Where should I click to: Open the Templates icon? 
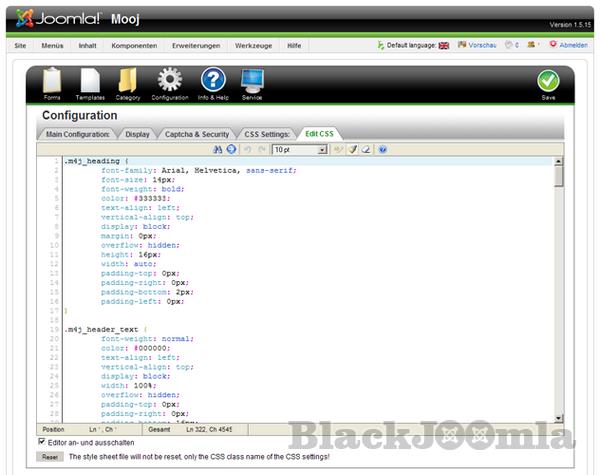[90, 82]
